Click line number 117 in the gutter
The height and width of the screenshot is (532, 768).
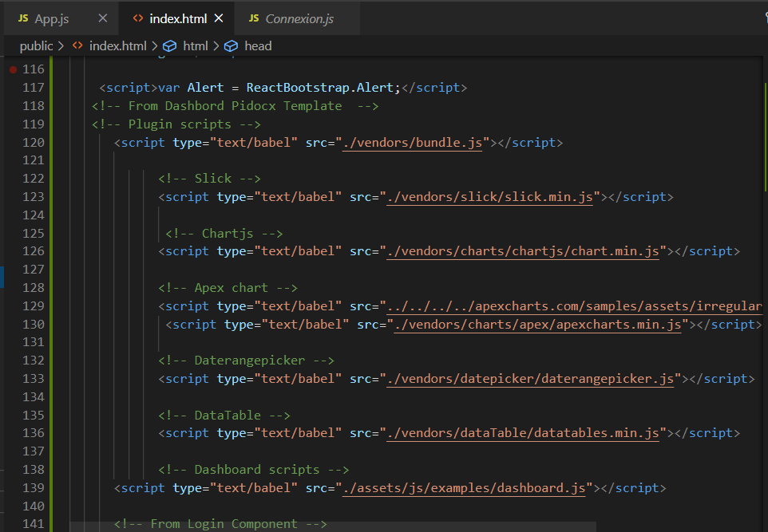pos(34,88)
